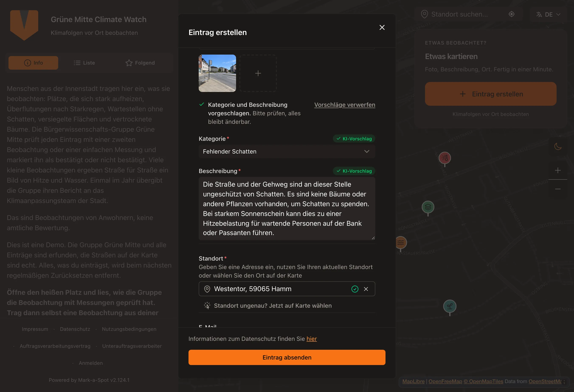The image size is (574, 392).
Task: Switch to the Folgend tab
Action: [x=140, y=63]
